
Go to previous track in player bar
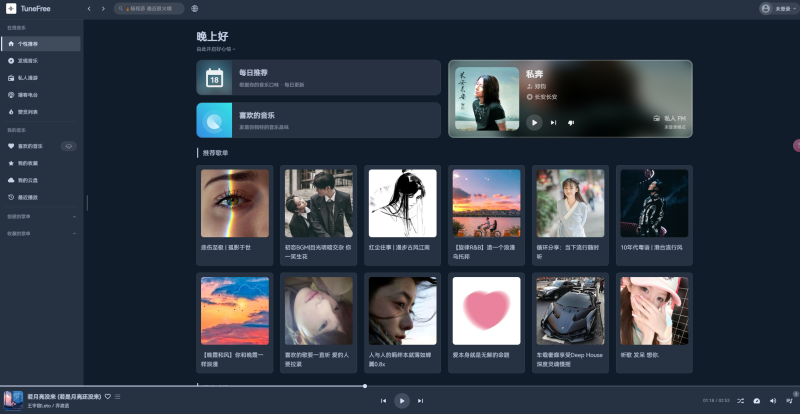coord(383,401)
